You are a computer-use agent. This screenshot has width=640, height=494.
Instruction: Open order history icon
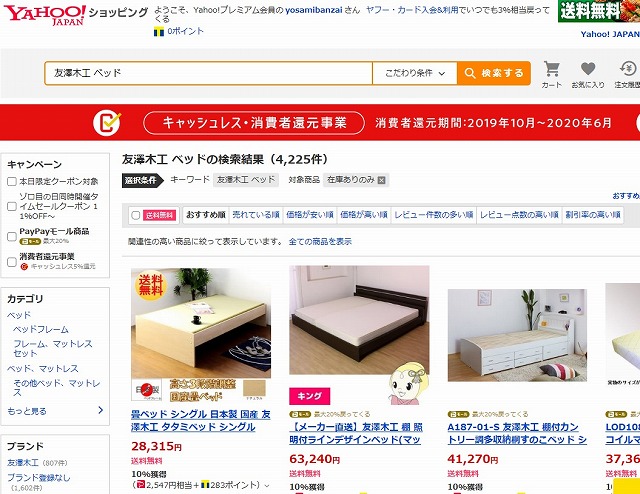[628, 69]
